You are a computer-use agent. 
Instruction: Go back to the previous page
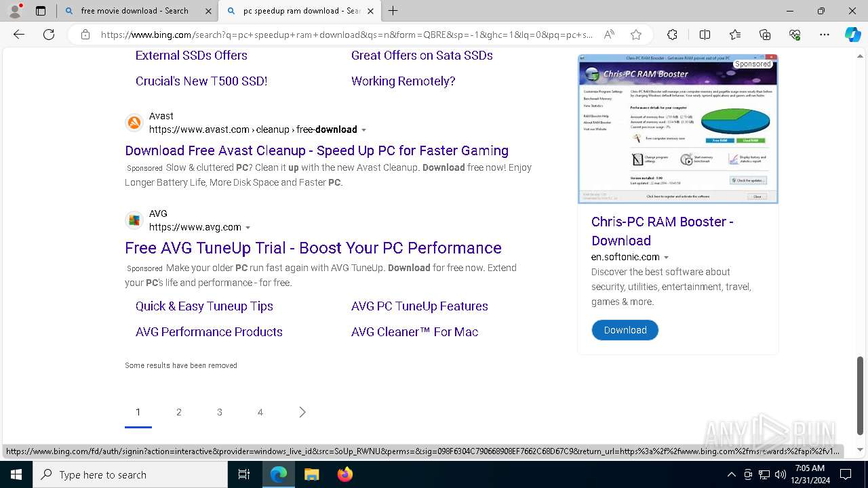(x=19, y=35)
